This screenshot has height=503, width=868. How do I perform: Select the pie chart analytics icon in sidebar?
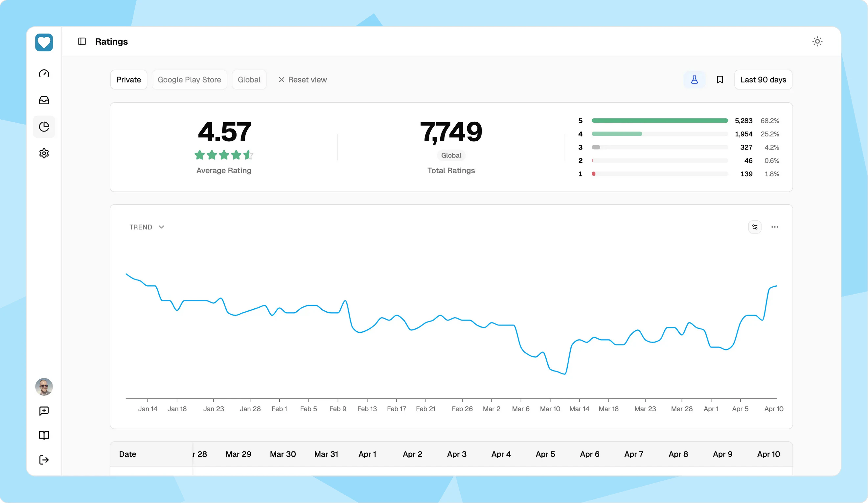44,127
